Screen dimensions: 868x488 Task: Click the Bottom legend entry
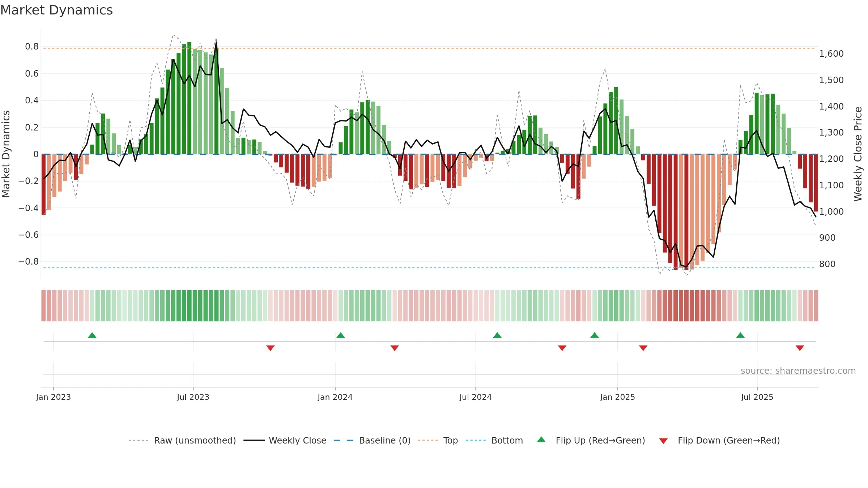pyautogui.click(x=494, y=440)
